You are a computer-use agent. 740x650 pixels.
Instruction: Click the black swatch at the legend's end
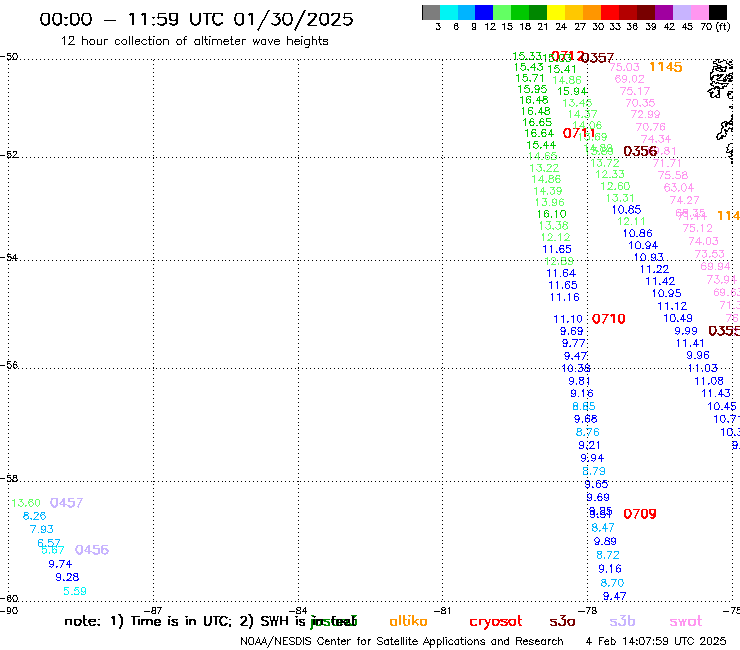pyautogui.click(x=717, y=12)
